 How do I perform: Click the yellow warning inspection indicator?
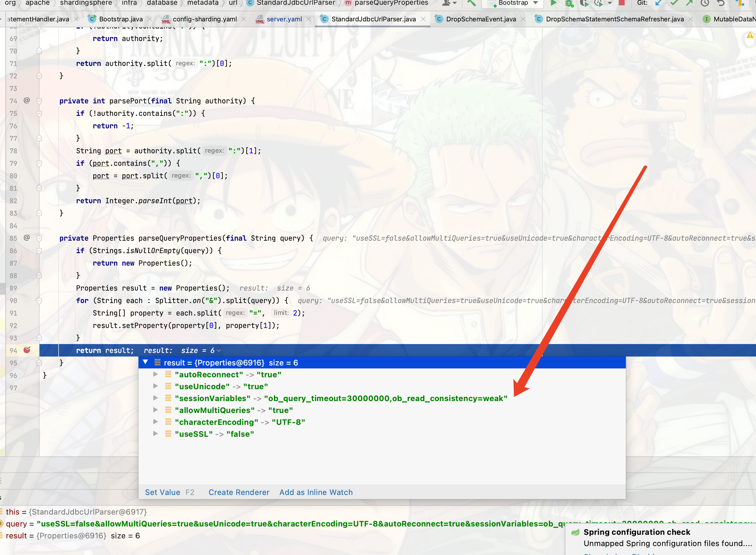pos(750,35)
